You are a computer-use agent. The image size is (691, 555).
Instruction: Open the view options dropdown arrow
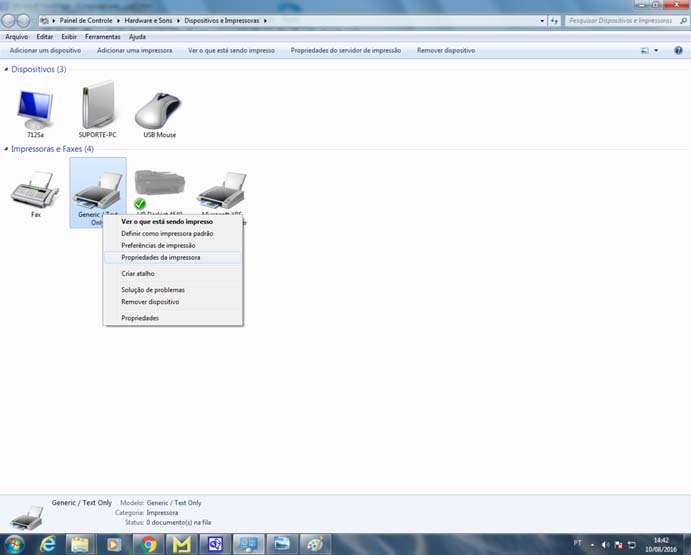point(656,50)
